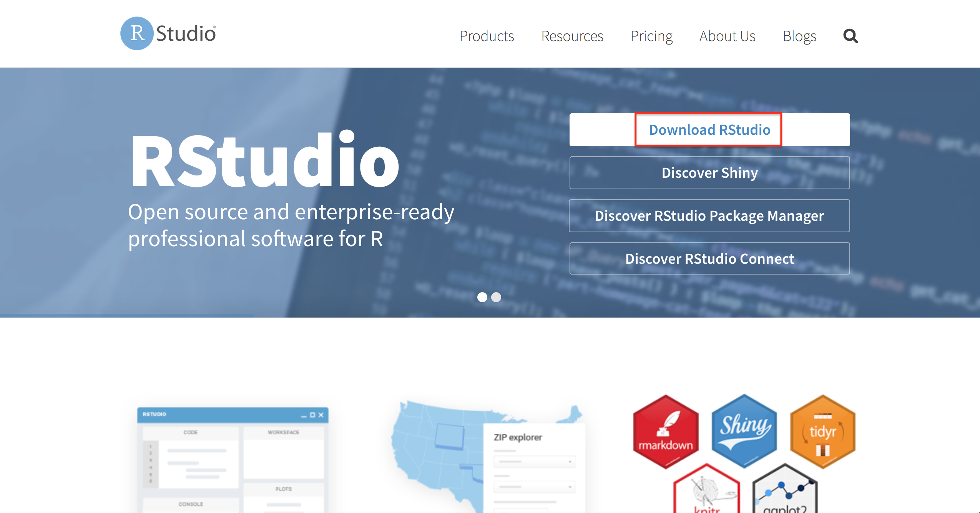Viewport: 980px width, 513px height.
Task: Select the first carousel slide dot
Action: [482, 297]
